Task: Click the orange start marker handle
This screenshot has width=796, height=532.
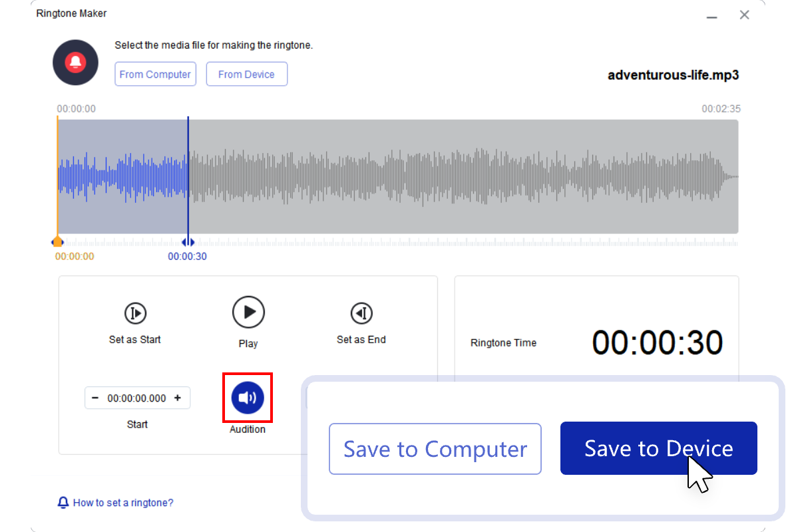Action: click(x=58, y=242)
